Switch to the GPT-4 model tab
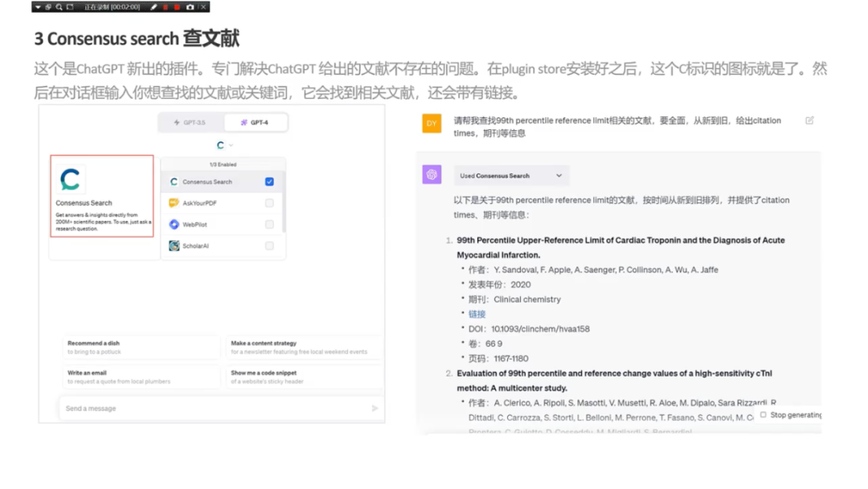This screenshot has width=868, height=489. (256, 122)
